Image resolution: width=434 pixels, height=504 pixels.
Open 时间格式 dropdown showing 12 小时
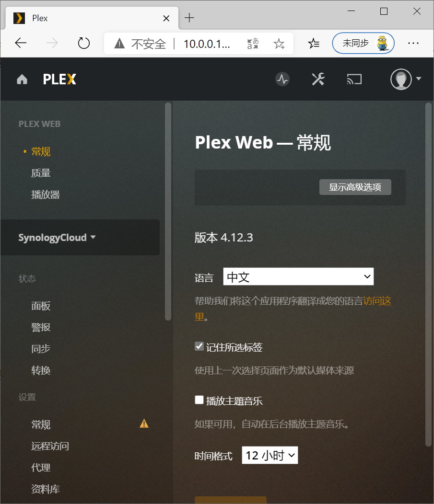(270, 455)
